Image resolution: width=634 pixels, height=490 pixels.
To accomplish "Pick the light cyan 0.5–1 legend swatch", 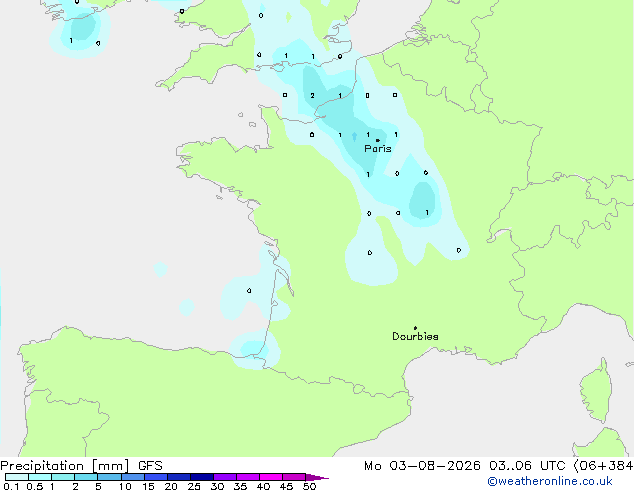I will click(40, 477).
